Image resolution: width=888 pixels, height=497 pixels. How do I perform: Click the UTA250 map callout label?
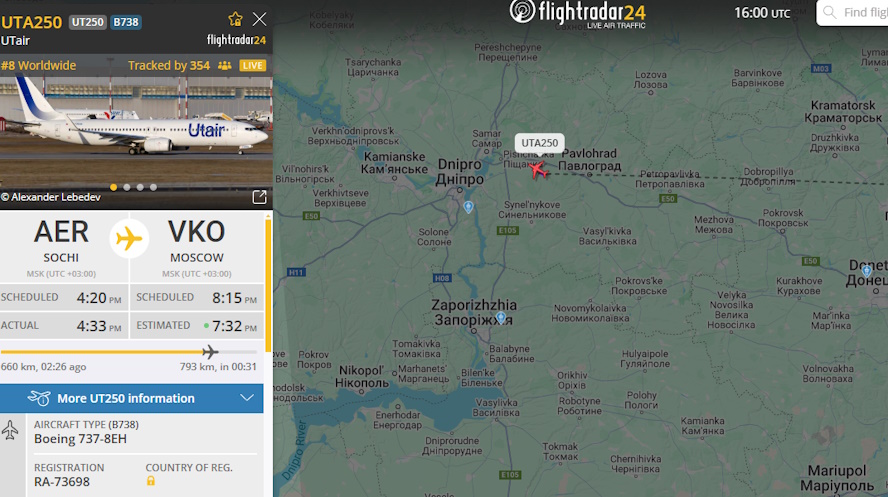click(540, 143)
